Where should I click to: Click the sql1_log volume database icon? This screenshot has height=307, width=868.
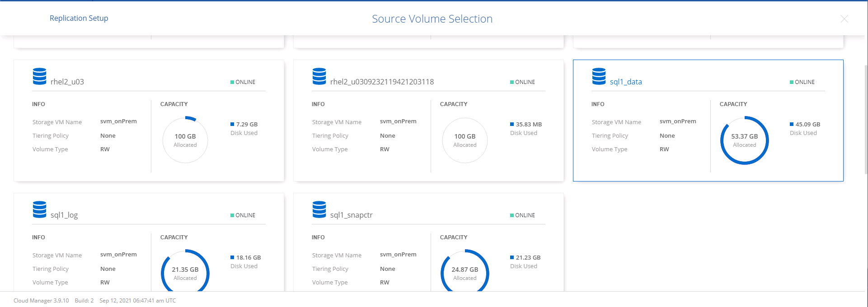click(x=40, y=209)
